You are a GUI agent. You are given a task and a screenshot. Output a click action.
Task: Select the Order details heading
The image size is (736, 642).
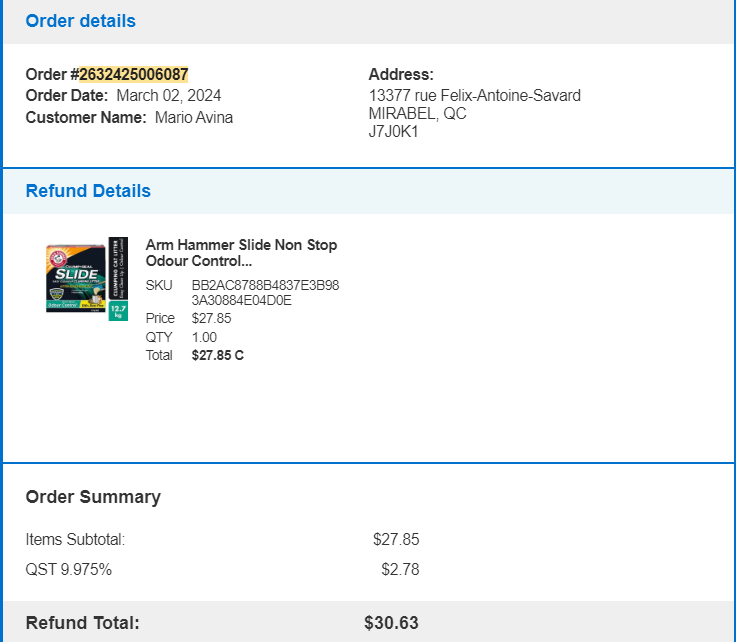(80, 21)
